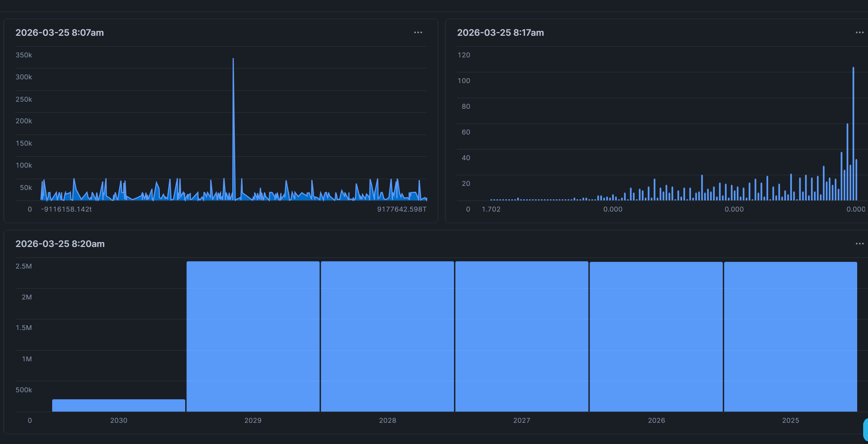Click the 350k spike peak in the area chart
The height and width of the screenshot is (444, 868).
click(233, 60)
